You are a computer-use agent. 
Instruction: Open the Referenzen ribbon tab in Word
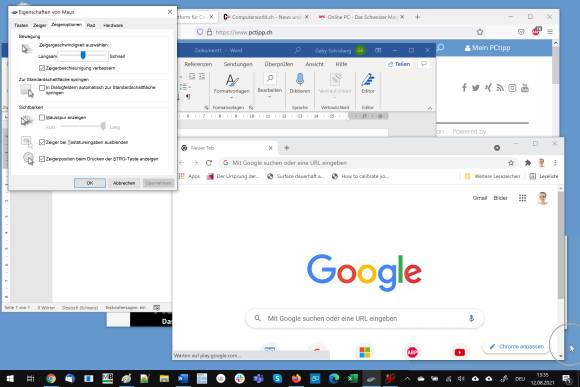point(198,64)
